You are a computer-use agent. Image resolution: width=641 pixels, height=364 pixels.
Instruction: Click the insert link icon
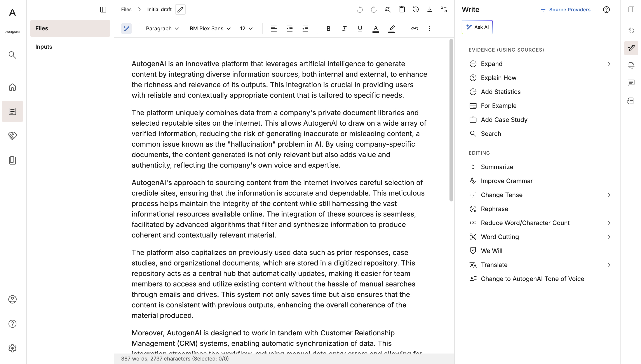pos(415,28)
